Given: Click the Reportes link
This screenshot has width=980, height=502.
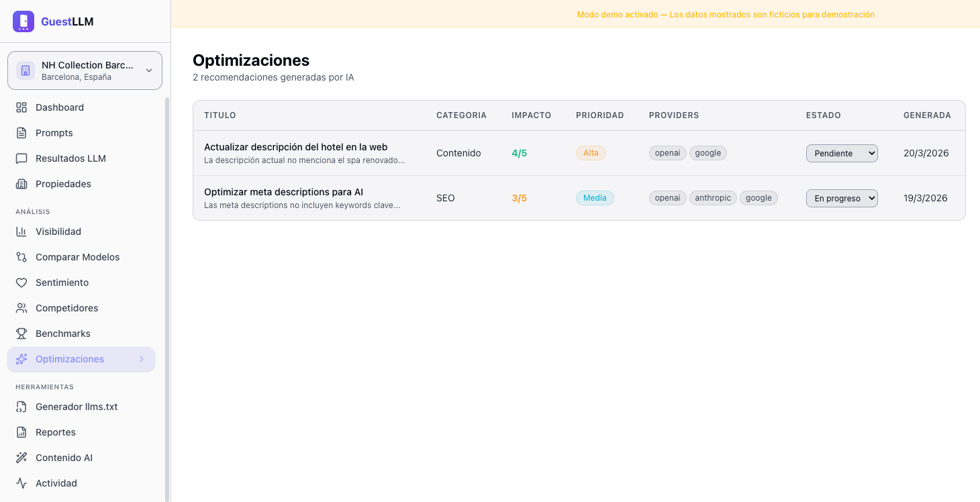Looking at the screenshot, I should 56,432.
